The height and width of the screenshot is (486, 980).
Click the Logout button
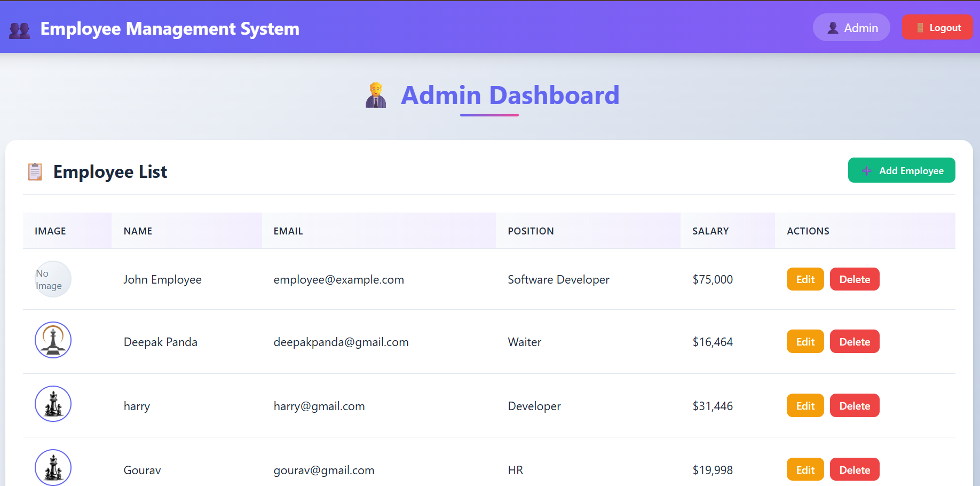click(x=938, y=27)
